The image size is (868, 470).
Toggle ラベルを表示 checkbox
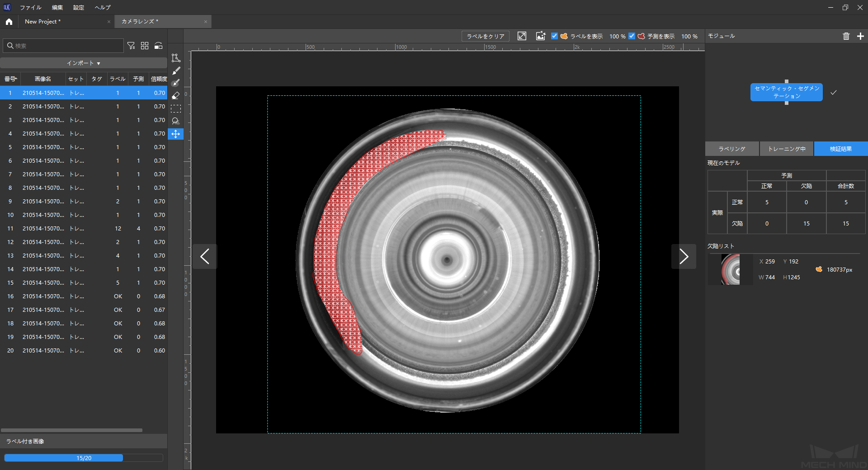click(554, 36)
